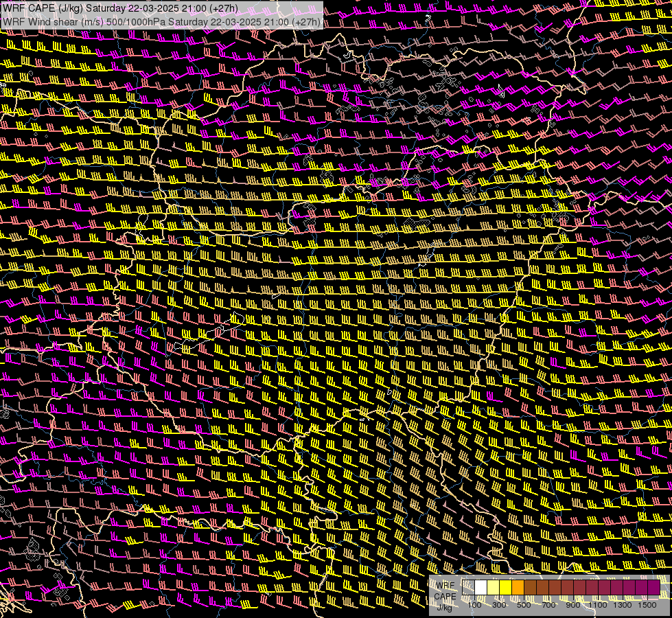Click the pale yellow CAPE legend swatch
Viewport: 672px width, 618px height.
click(494, 587)
